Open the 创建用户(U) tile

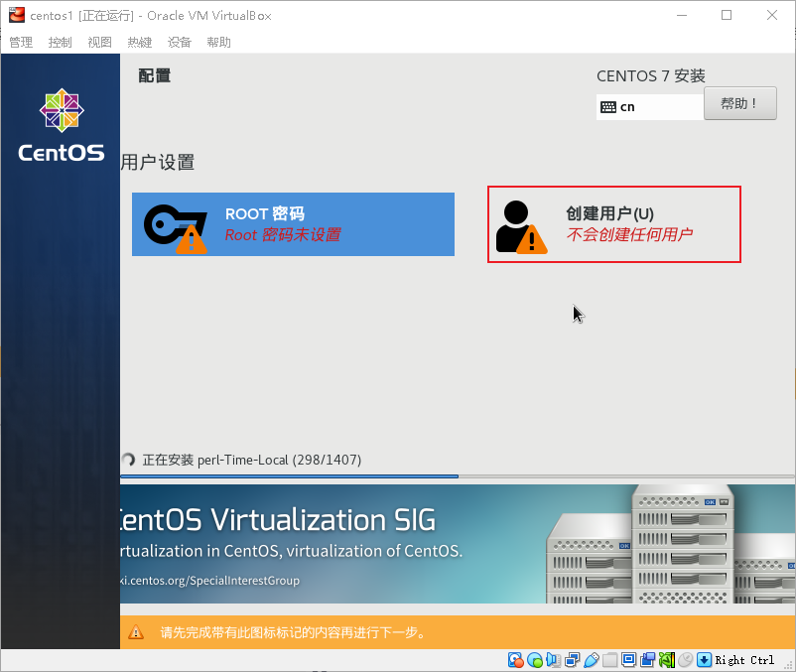tap(614, 224)
